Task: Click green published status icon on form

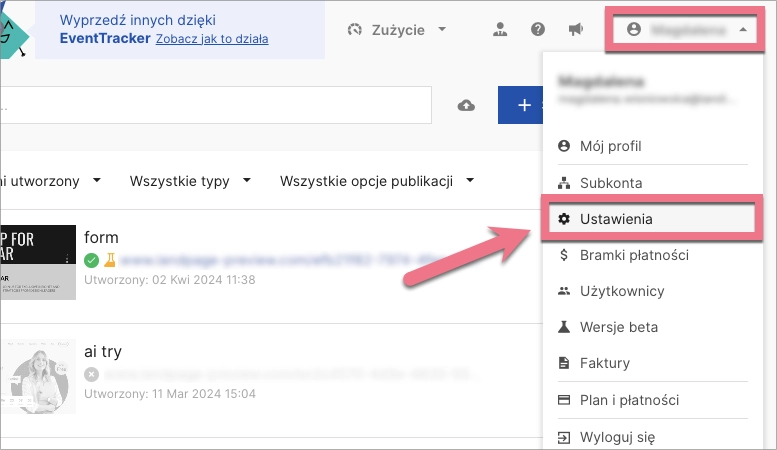Action: 92,260
